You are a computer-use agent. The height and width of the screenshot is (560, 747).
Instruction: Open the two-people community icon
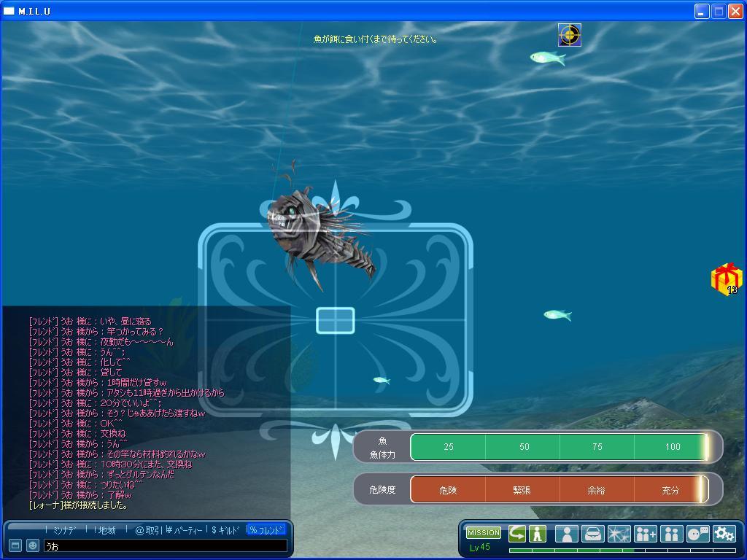pyautogui.click(x=672, y=534)
